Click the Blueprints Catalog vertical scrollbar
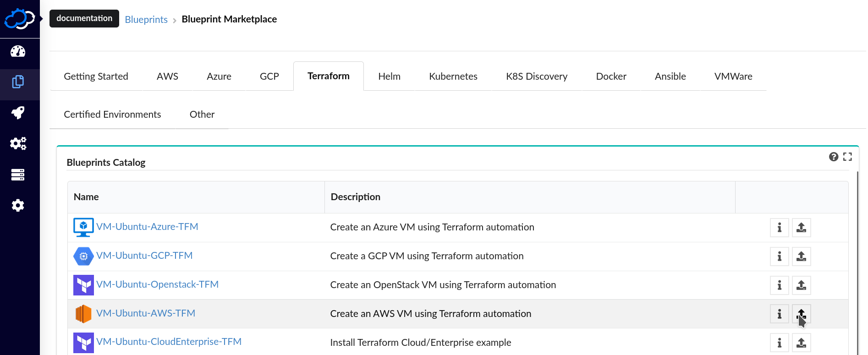 [x=857, y=262]
